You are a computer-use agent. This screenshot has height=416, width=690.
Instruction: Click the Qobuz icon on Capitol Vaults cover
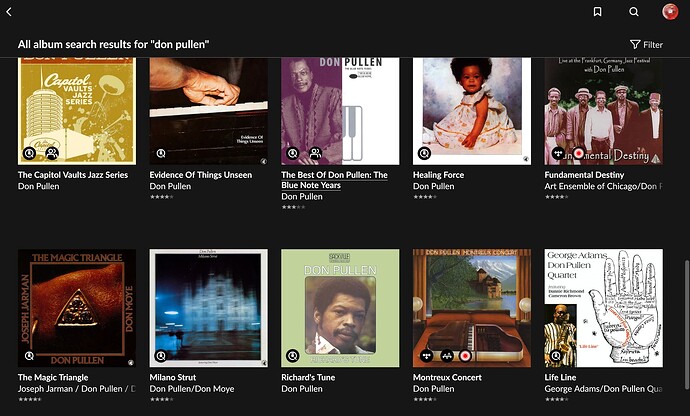(30, 153)
